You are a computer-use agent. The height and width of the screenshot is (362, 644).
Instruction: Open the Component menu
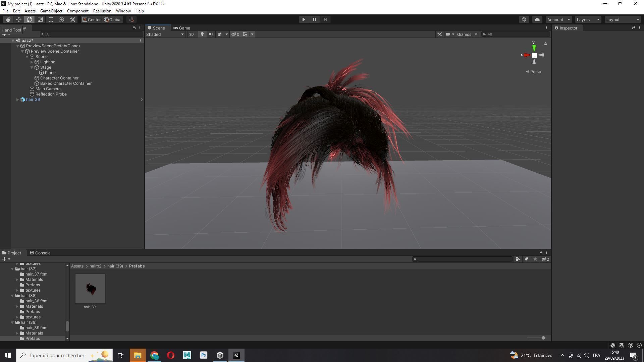(x=78, y=11)
